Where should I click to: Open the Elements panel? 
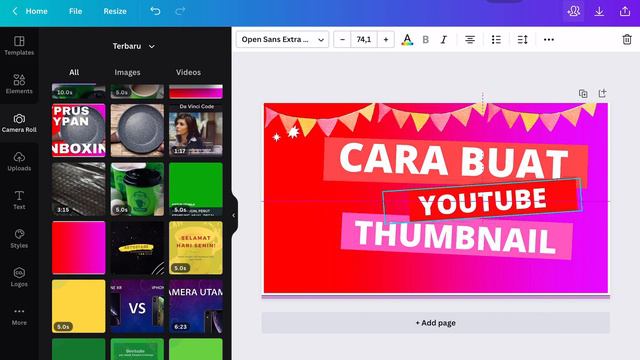click(19, 84)
